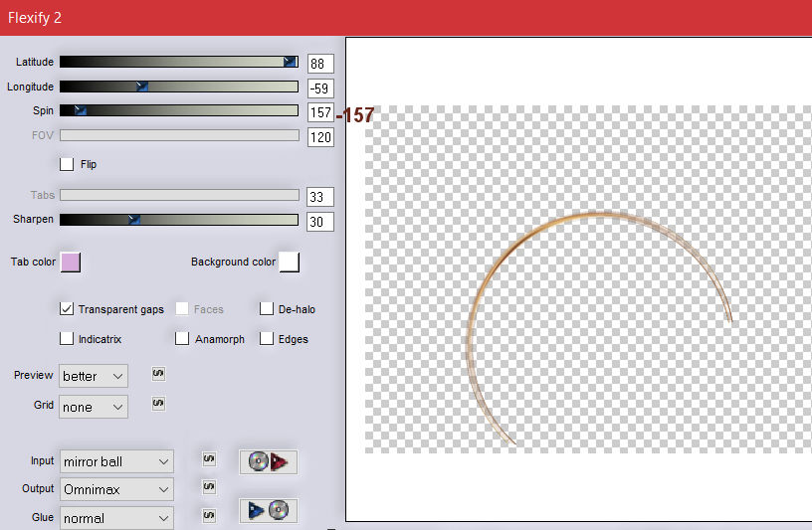Click the lock icon beside Output dropdown
812x530 pixels.
[209, 487]
